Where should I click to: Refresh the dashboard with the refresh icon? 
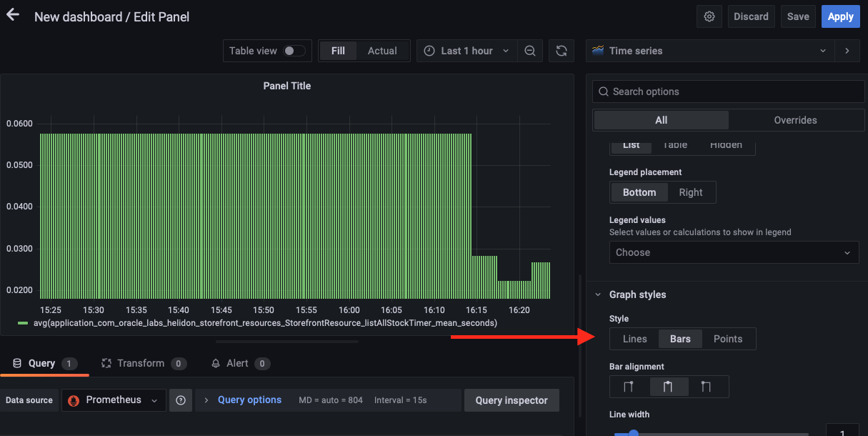click(562, 51)
